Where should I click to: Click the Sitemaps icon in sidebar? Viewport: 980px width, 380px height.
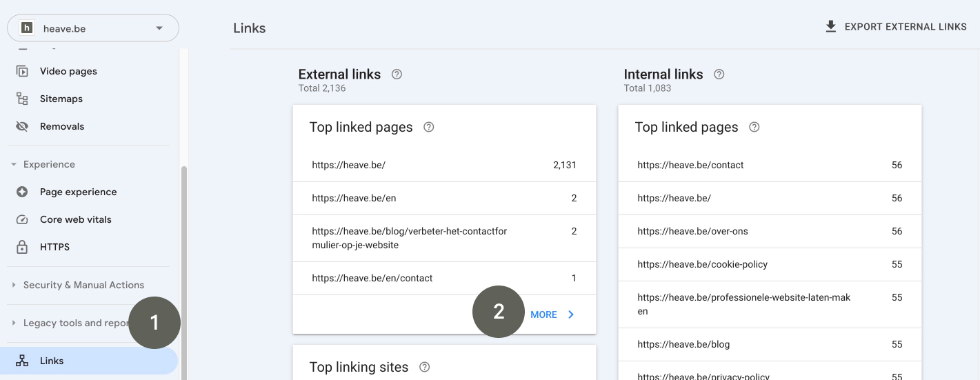22,99
